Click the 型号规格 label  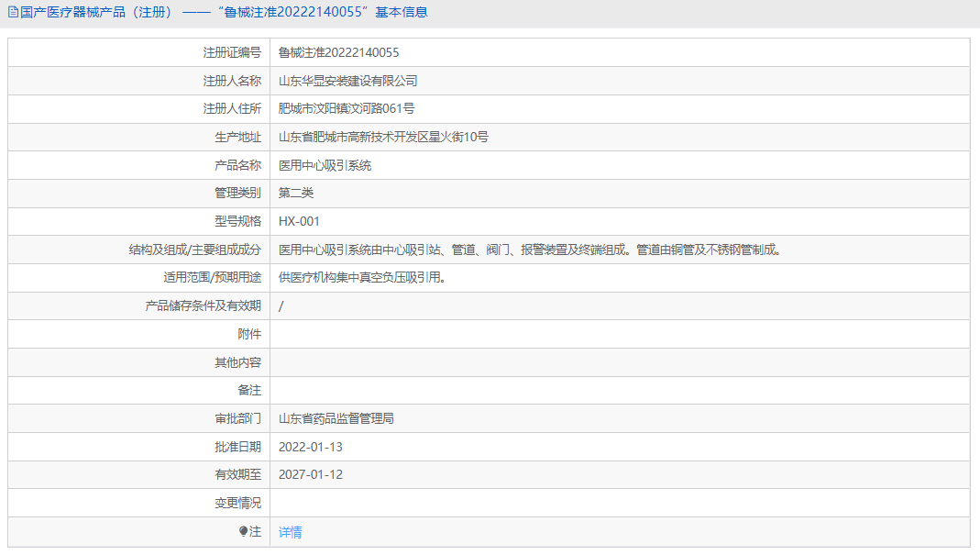point(237,221)
